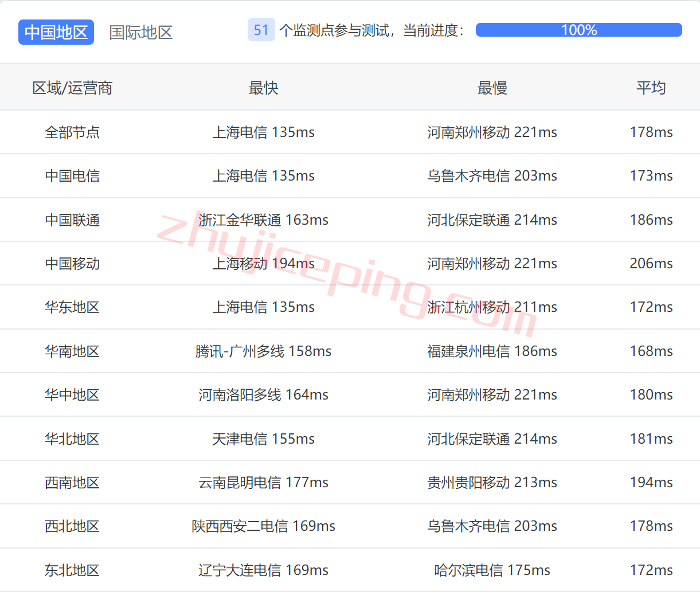Click the 181ms average value
This screenshot has height=595, width=700.
pos(651,439)
